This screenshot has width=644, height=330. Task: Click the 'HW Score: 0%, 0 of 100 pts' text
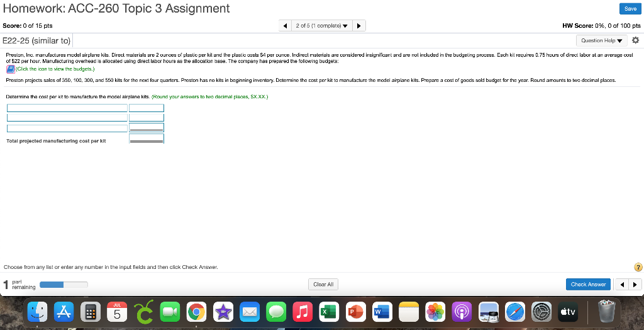[x=601, y=26]
